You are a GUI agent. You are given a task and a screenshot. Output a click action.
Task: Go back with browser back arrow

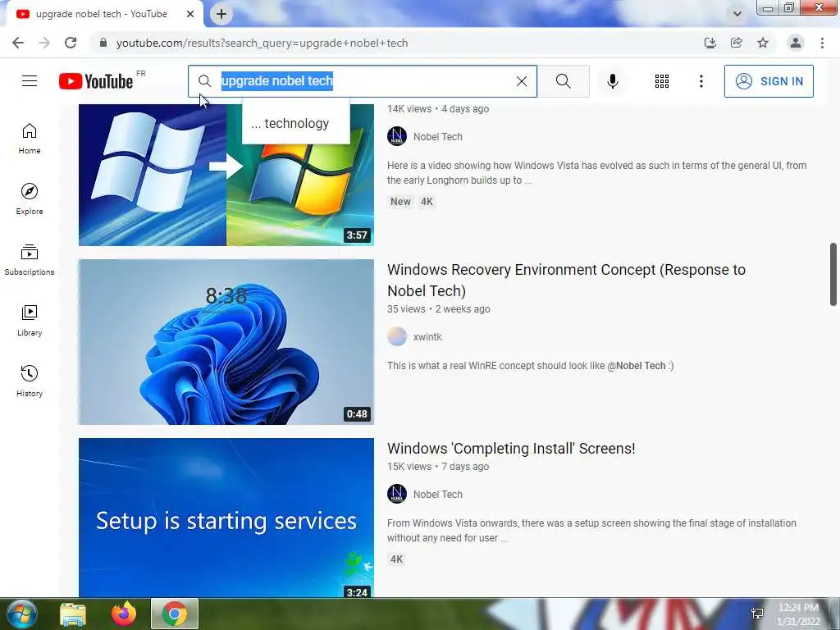click(x=18, y=43)
